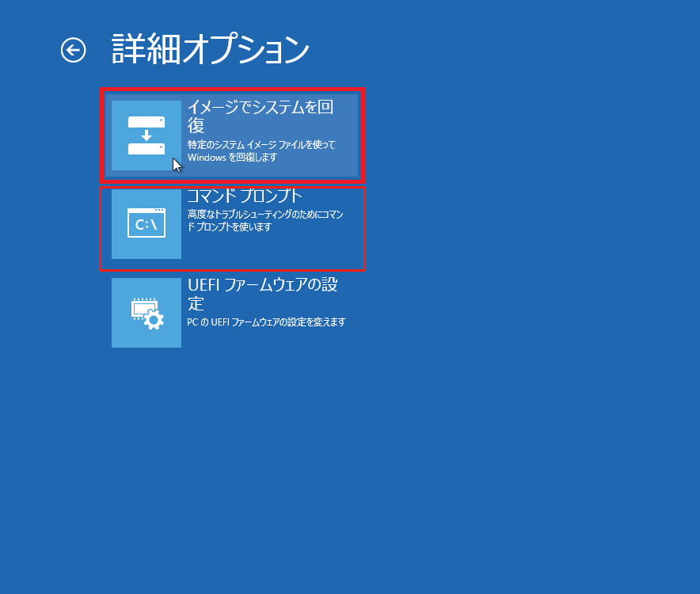Click the 詳細オプション page heading
Viewport: 700px width, 594px height.
click(211, 49)
